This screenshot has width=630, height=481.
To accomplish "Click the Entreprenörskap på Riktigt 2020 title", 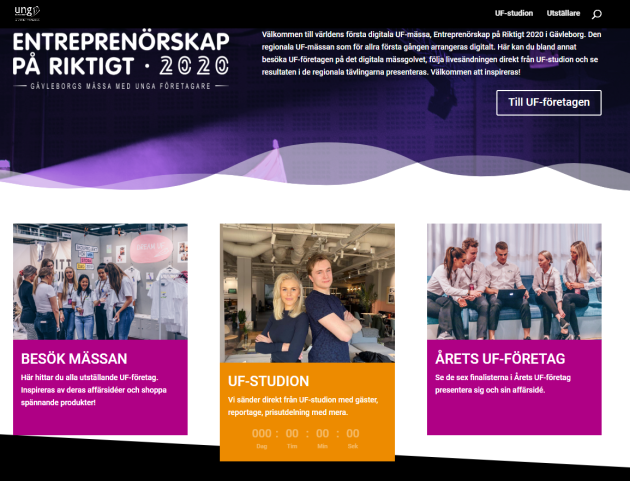I will click(121, 54).
